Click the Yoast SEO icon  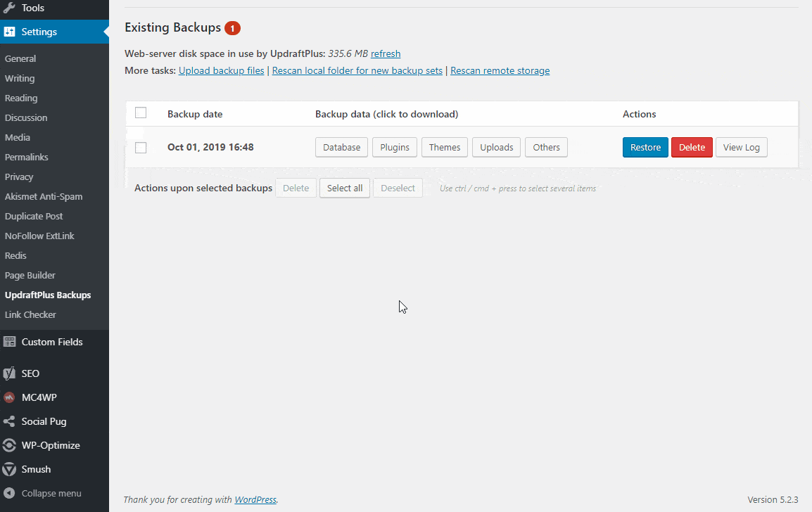point(9,373)
